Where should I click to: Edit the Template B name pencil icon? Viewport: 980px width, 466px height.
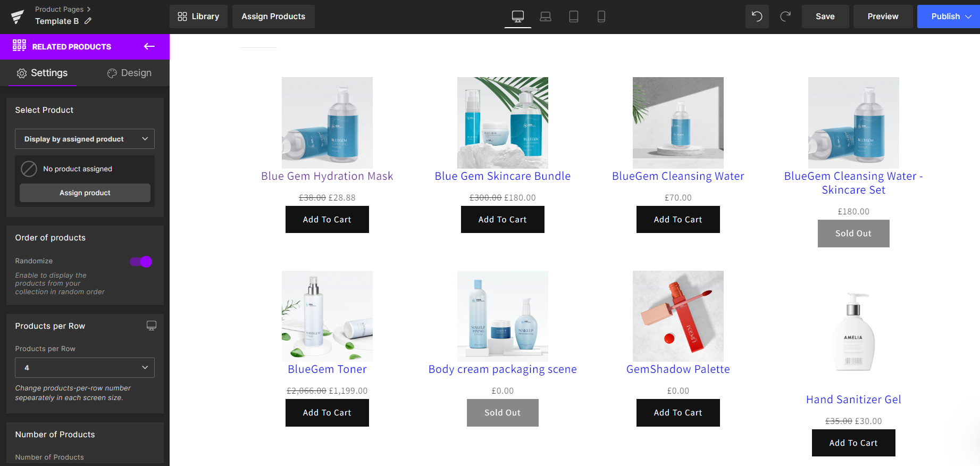tap(88, 21)
